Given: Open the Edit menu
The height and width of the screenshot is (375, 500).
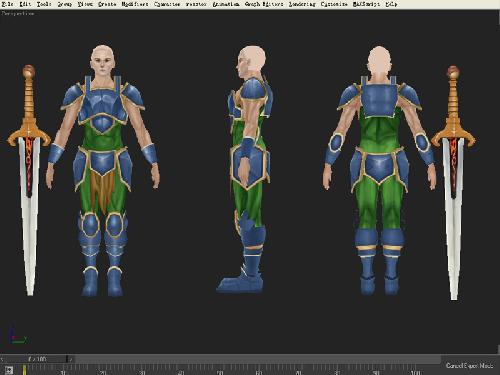Looking at the screenshot, I should point(25,4).
